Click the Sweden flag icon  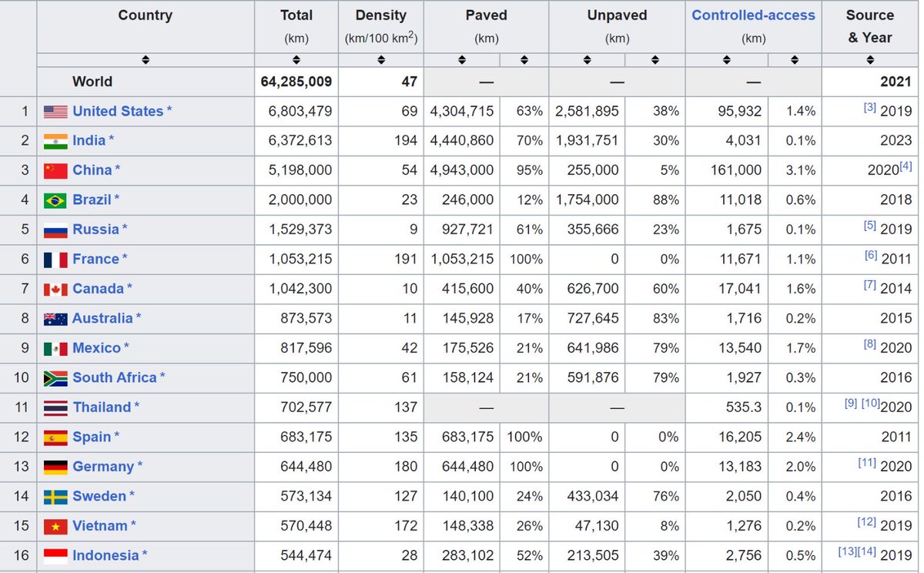tap(55, 497)
